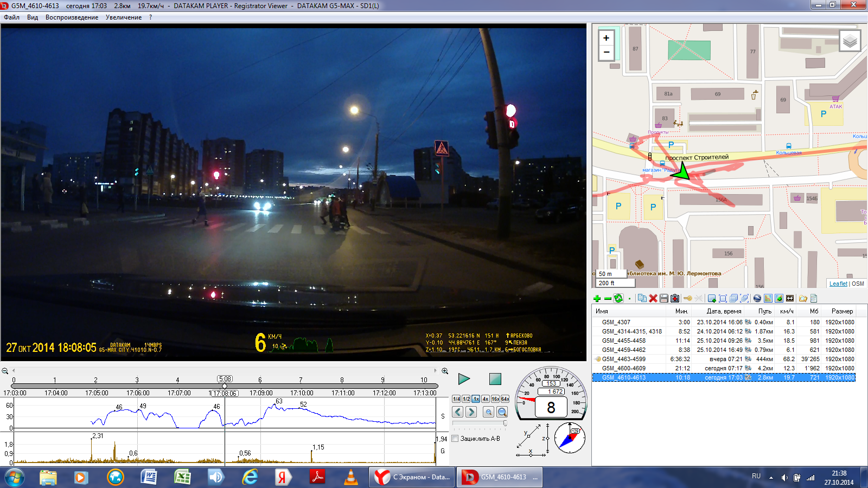Open the Увеличение menu

(124, 17)
